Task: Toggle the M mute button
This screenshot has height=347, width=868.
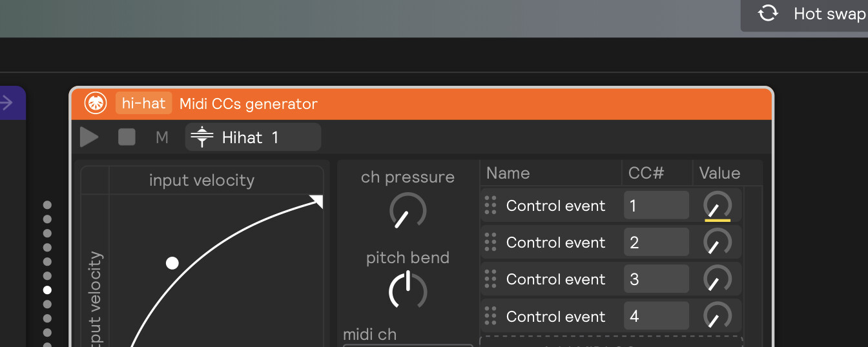Action: 162,137
